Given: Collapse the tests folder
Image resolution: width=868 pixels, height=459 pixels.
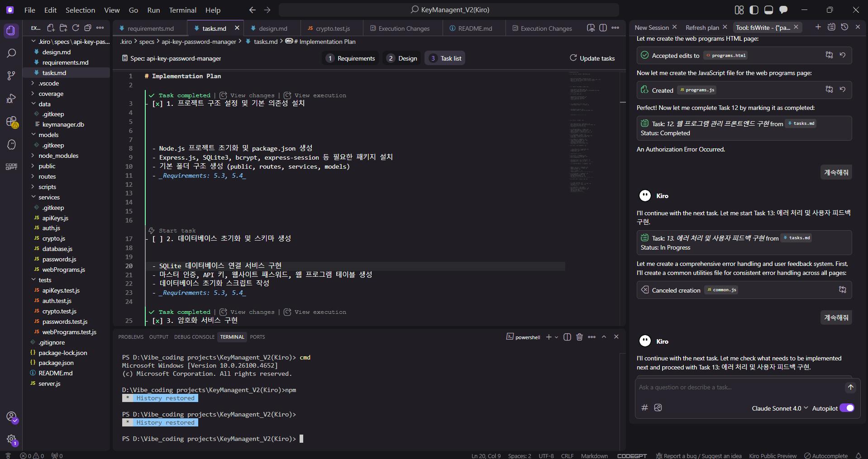Looking at the screenshot, I should pyautogui.click(x=45, y=280).
